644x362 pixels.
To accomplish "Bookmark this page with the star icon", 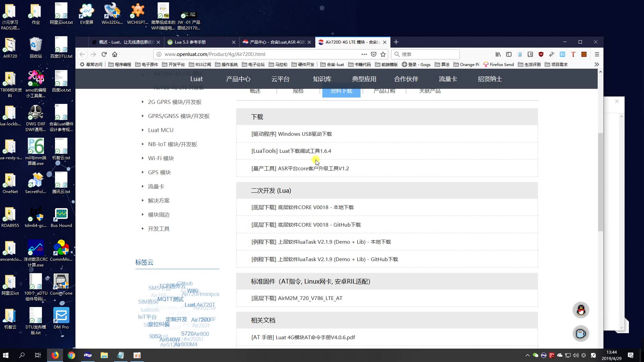I will pos(383,54).
